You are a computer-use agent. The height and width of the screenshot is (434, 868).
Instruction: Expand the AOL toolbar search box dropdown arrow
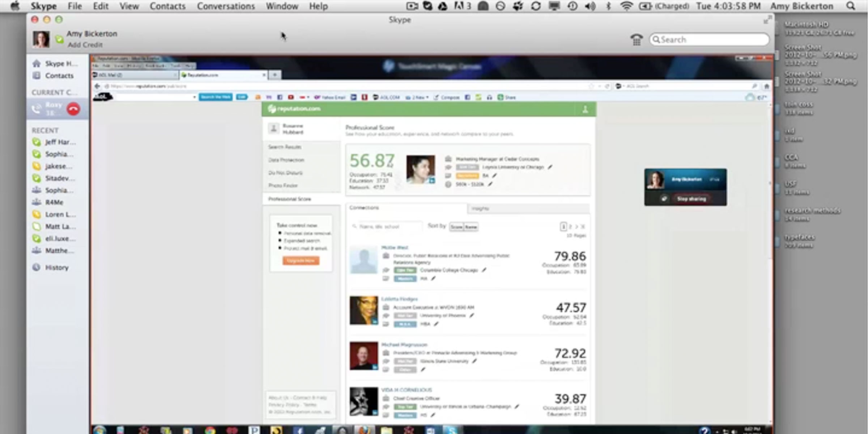pos(194,97)
